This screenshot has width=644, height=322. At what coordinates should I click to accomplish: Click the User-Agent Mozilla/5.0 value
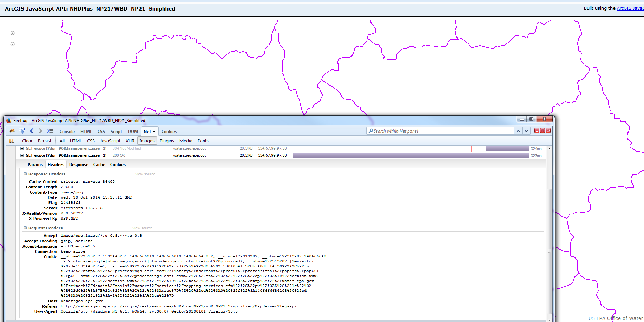149,311
